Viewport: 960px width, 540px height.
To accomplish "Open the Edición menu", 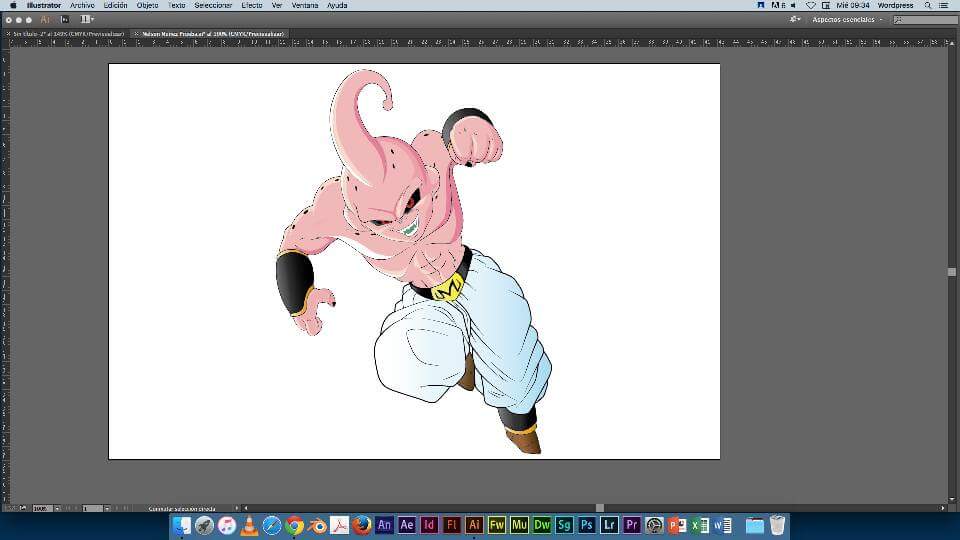I will point(115,5).
